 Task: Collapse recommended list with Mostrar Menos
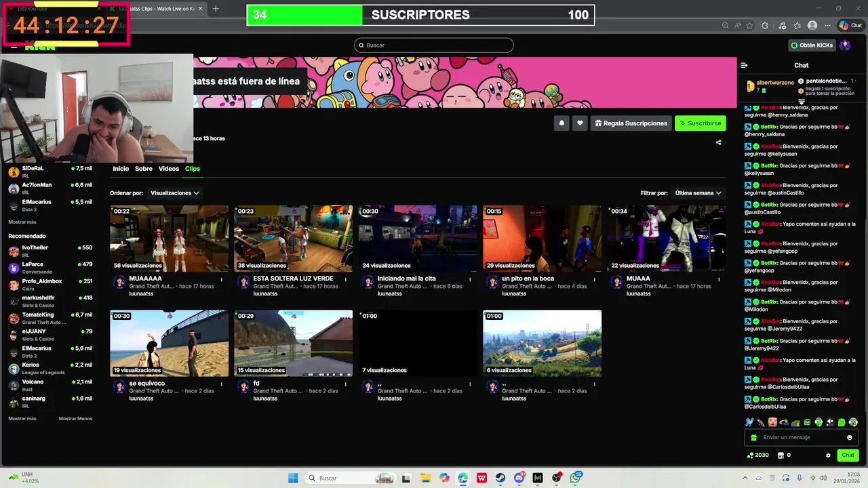(75, 419)
